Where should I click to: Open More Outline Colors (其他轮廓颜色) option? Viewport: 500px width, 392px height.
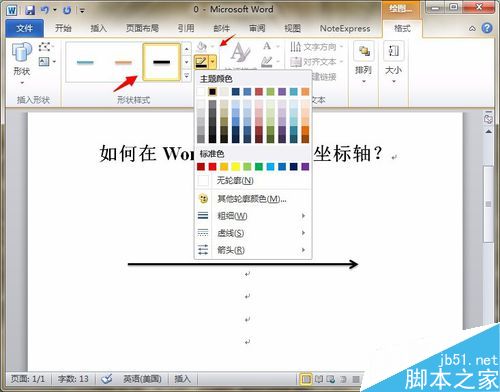(253, 199)
